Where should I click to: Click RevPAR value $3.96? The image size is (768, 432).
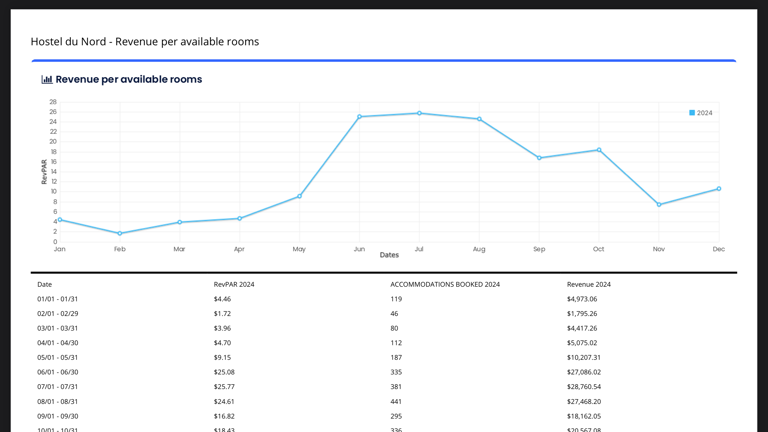coord(222,328)
